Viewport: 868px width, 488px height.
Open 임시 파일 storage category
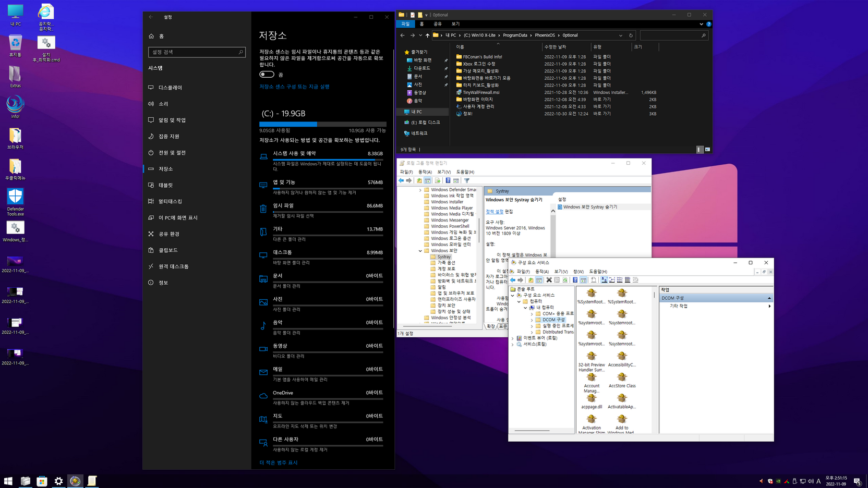(321, 210)
